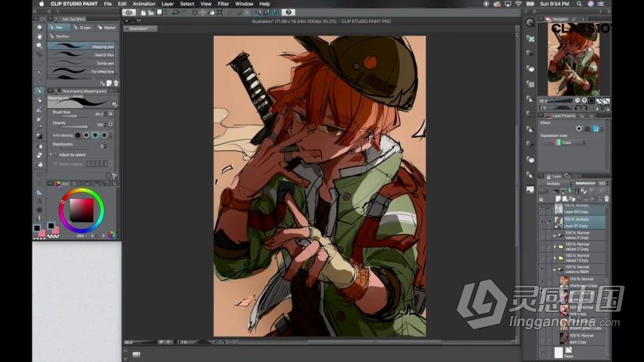Delete layer using layer panel trash icon
Screen dimensions: 644x362
[x=607, y=198]
